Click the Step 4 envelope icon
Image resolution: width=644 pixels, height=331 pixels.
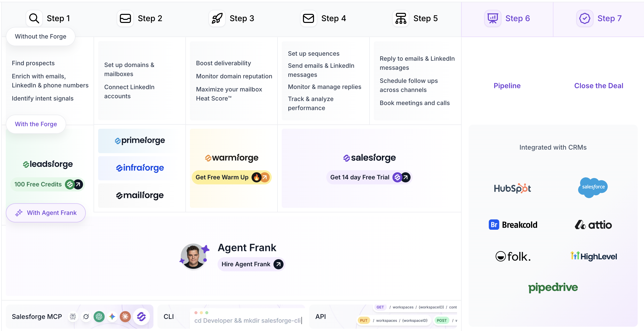tap(308, 18)
